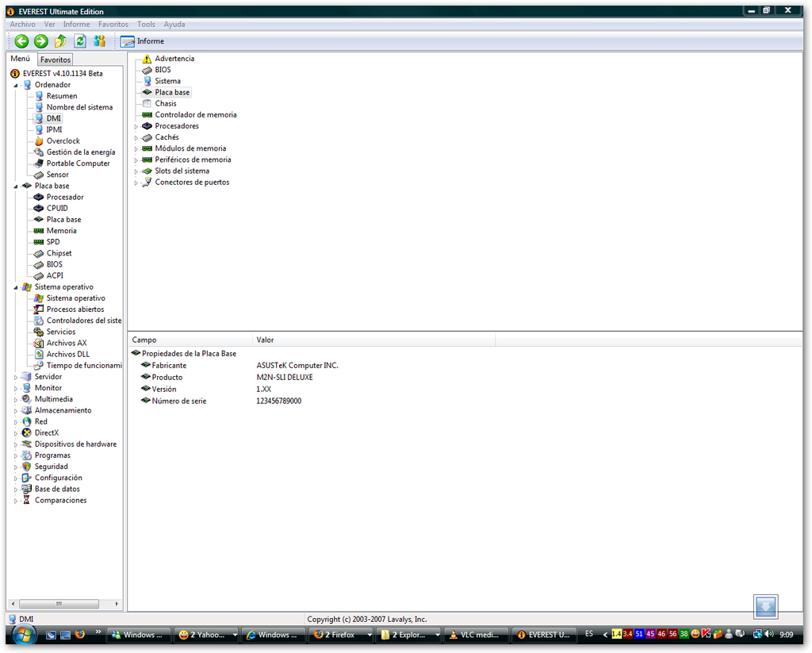Click the Windows Start orb
This screenshot has height=653, width=812.
coord(24,634)
